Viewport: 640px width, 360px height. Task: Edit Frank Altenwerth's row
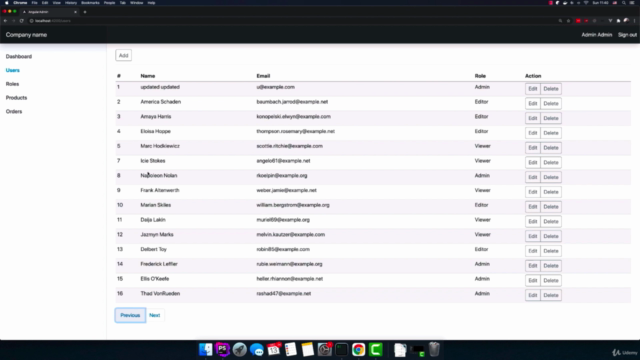tap(533, 192)
